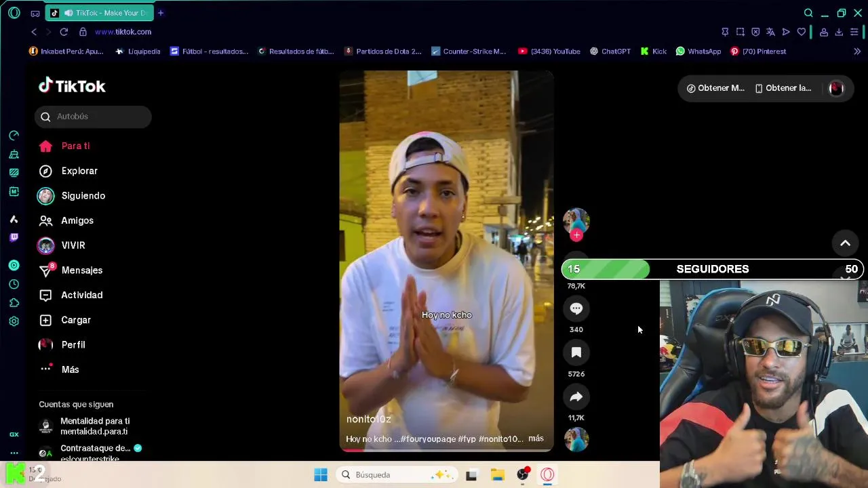The image size is (868, 488).
Task: Click the search tabs magnifier icon
Action: [808, 13]
